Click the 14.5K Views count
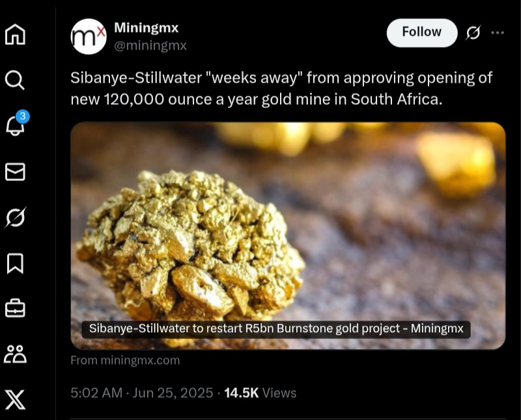Screen dimensions: 521x420 pos(260,393)
